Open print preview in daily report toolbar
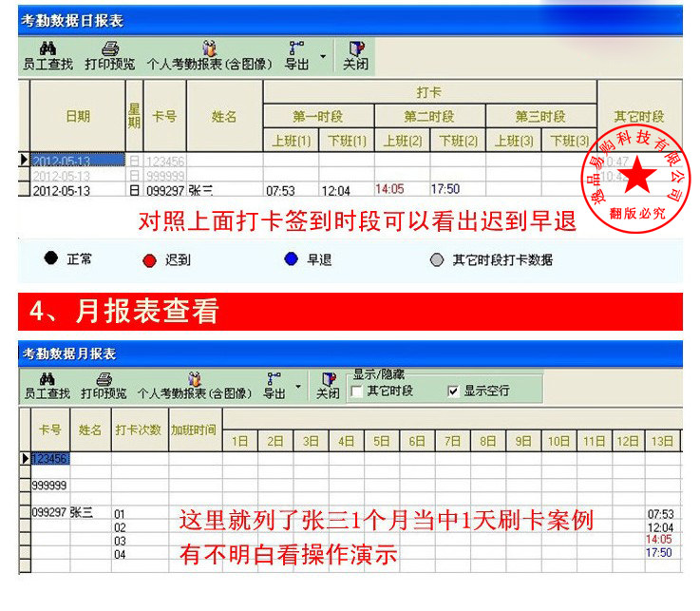 (110, 56)
